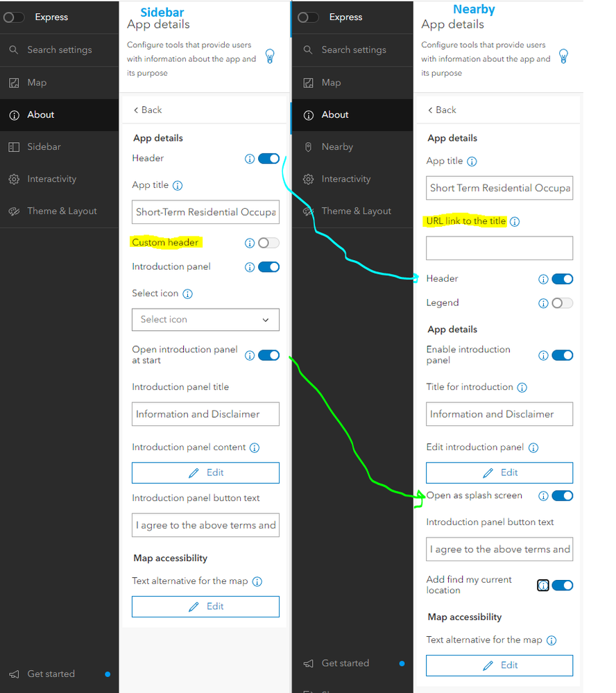Enable the Custom header toggle
The width and height of the screenshot is (616, 693).
tap(268, 243)
